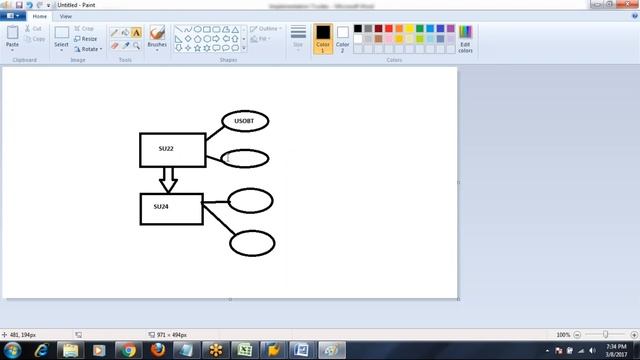Redo the last undone action
This screenshot has height=360, width=640.
[x=39, y=5]
